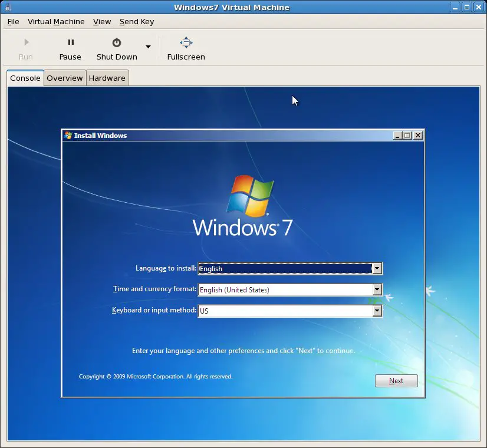Open the Virtual Machine menu
The width and height of the screenshot is (487, 448).
[x=56, y=22]
